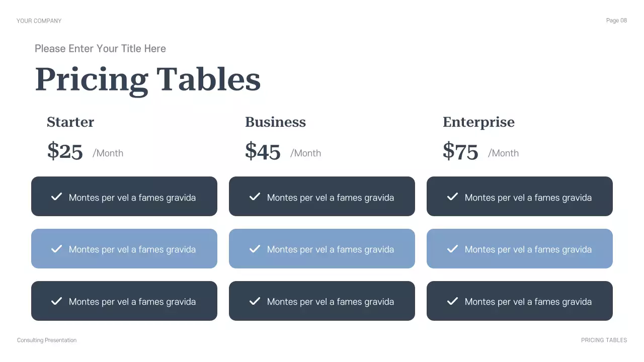Select the Business plan heading
The width and height of the screenshot is (644, 362).
[275, 122]
